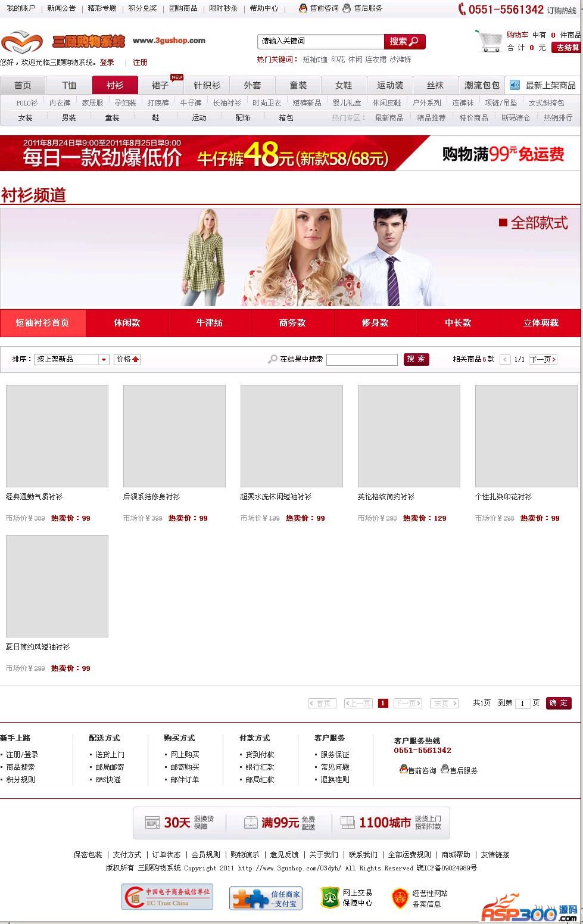The image size is (583, 924).
Task: Click the footer 退换准则 link
Action: [x=335, y=780]
